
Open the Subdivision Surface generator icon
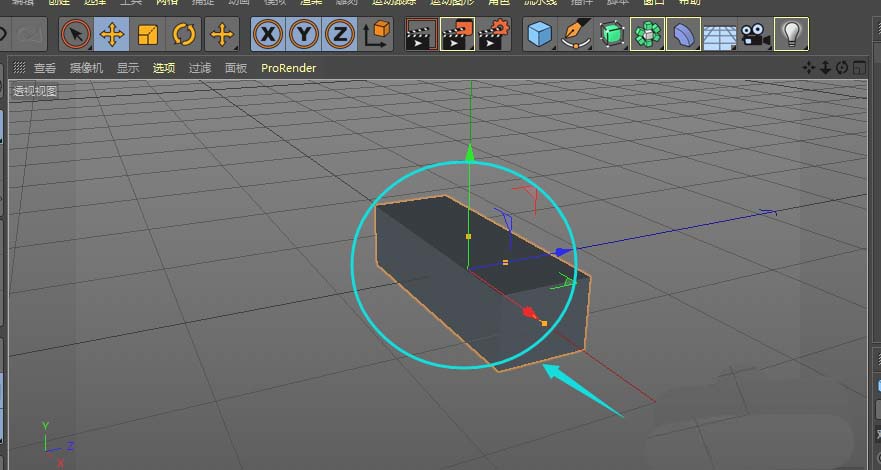(x=612, y=34)
